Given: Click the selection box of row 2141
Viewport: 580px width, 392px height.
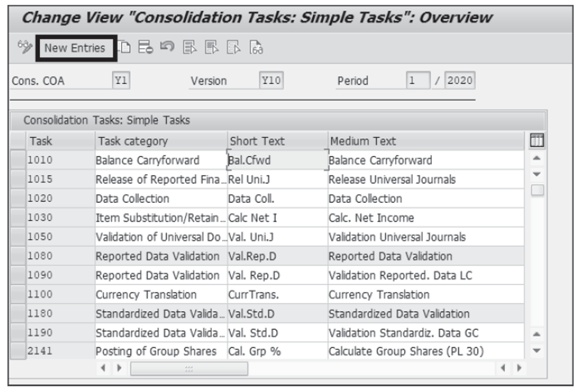Looking at the screenshot, I should (x=17, y=350).
